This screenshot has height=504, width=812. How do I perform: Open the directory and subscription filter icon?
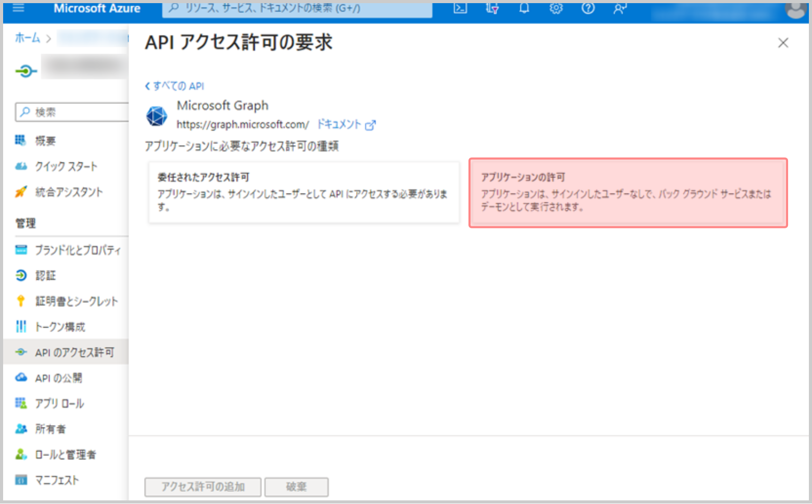coord(492,8)
